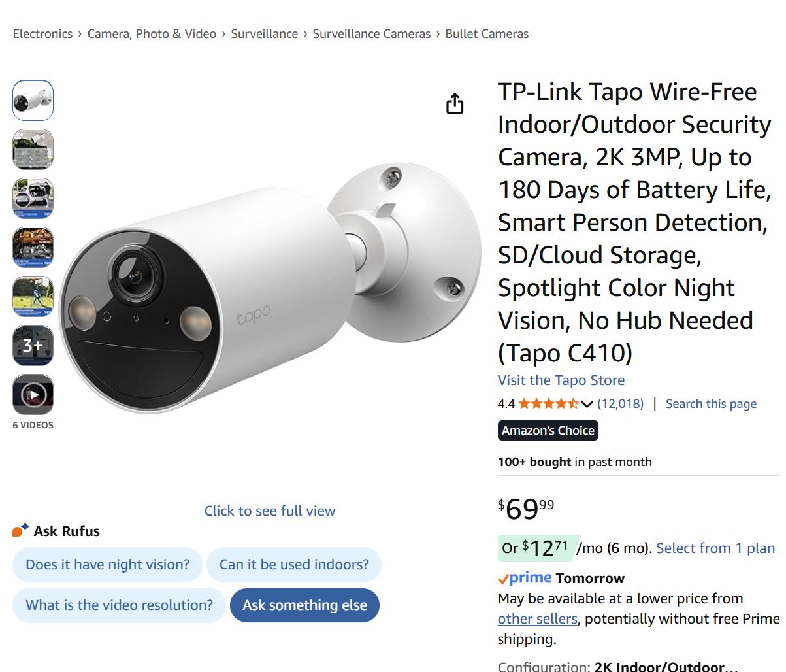Expand the star rating dropdown chevron
The image size is (786, 672).
[x=587, y=404]
